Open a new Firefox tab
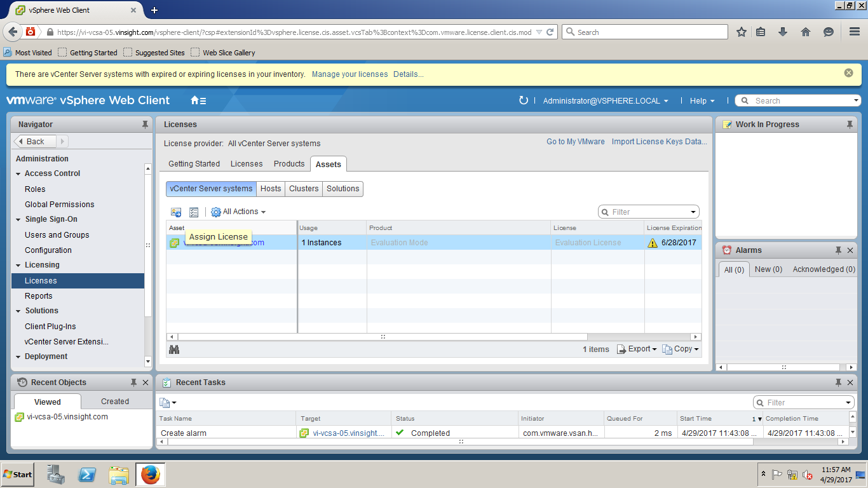This screenshot has height=488, width=868. [154, 10]
